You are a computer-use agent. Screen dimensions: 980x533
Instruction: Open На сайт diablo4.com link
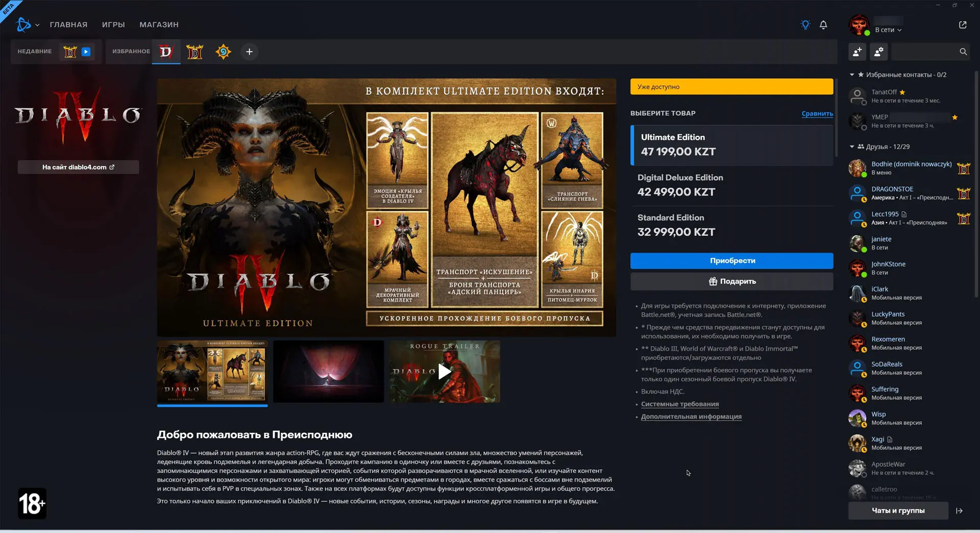pyautogui.click(x=78, y=167)
